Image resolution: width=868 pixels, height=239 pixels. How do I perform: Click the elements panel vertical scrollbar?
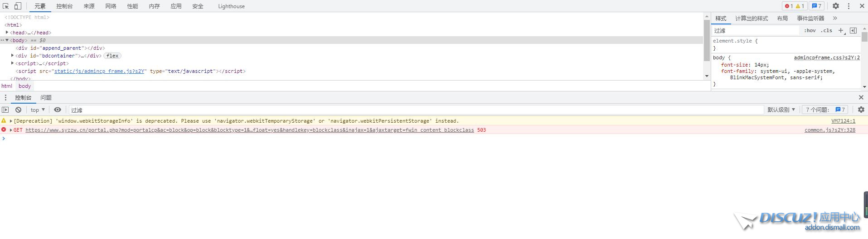[x=707, y=41]
